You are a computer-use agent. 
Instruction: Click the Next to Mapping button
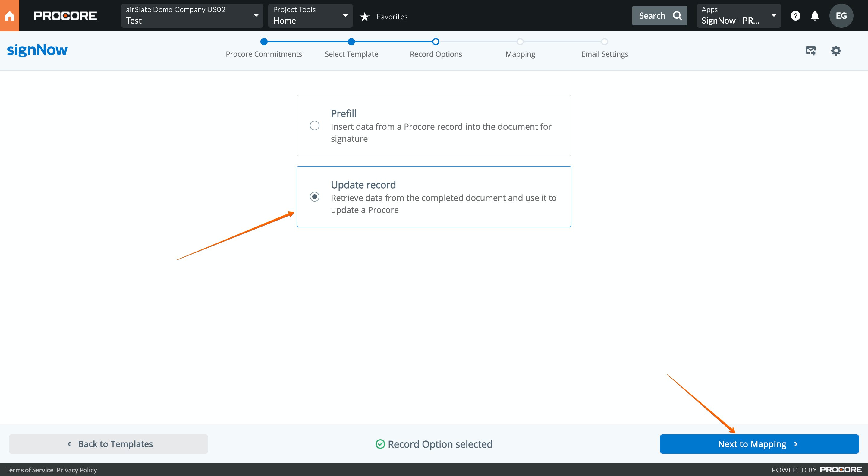pyautogui.click(x=759, y=444)
